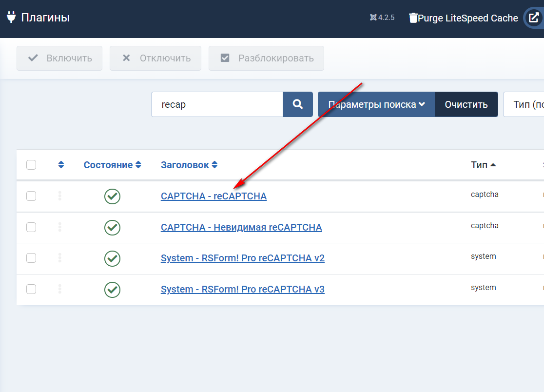Select checkbox for CAPTCHA - reCAPTCHA row
This screenshot has height=392, width=544.
pos(31,196)
